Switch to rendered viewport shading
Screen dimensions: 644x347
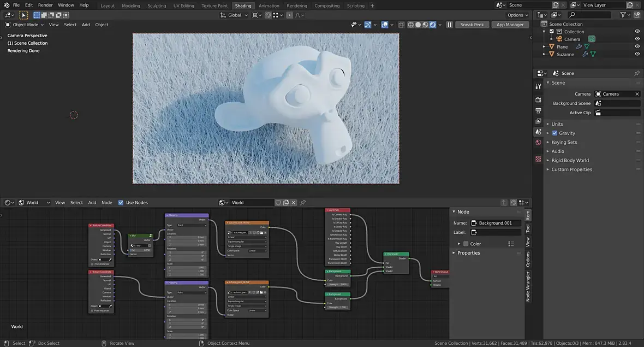[433, 25]
